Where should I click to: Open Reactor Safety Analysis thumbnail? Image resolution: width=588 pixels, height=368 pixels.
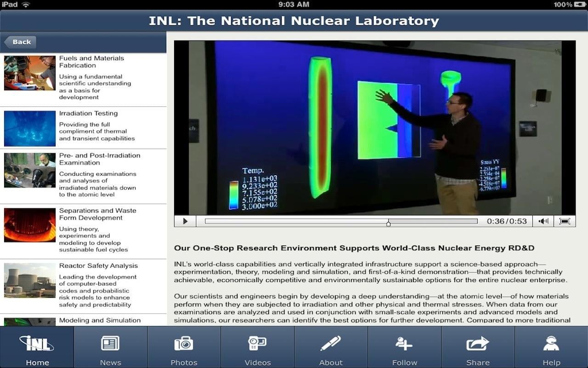30,281
